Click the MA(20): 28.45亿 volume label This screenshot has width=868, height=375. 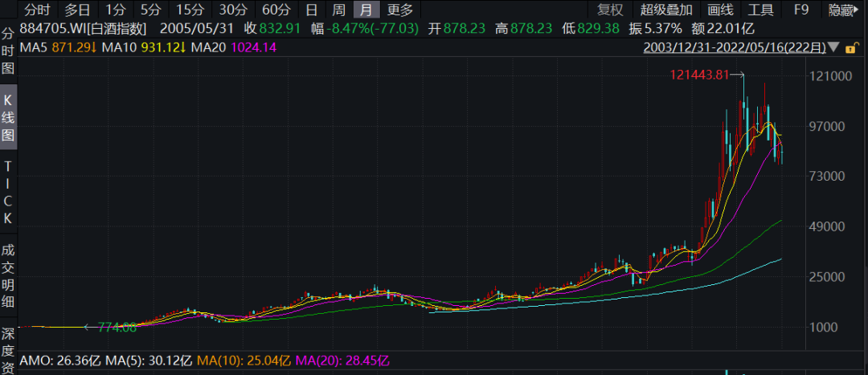343,361
